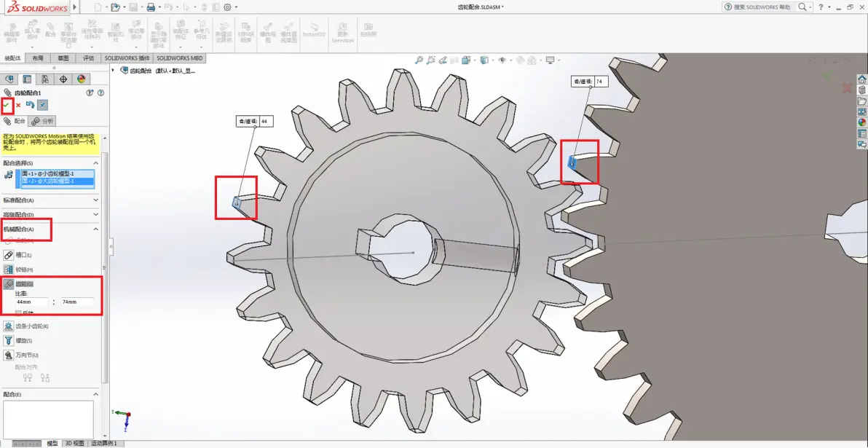Image resolution: width=868 pixels, height=448 pixels.
Task: Open task pane File Explorer folder icon
Action: (x=862, y=101)
